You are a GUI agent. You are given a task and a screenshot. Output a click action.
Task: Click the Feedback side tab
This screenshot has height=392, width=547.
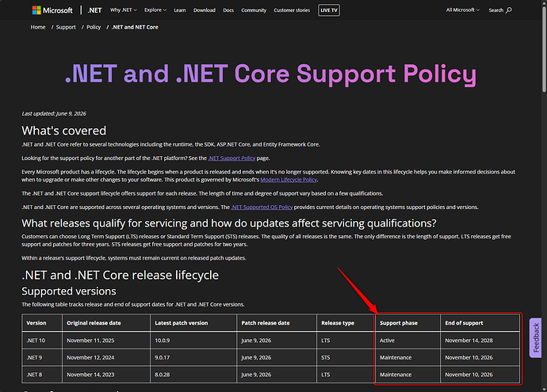535,337
